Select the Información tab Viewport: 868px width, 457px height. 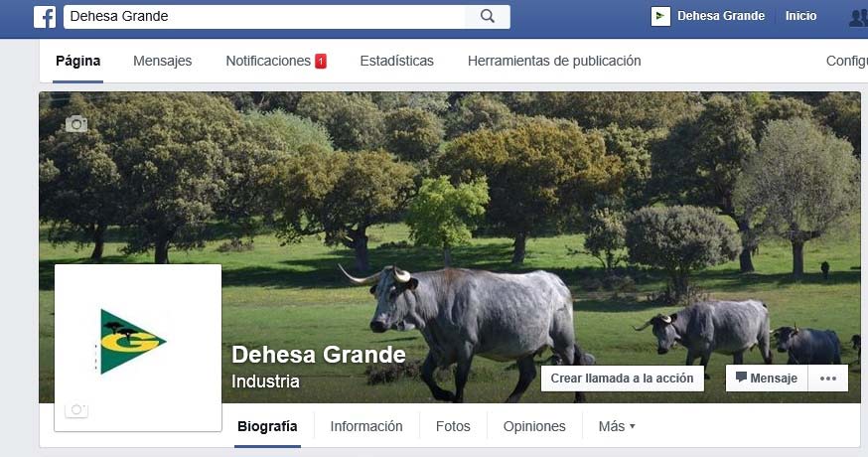[x=366, y=426]
